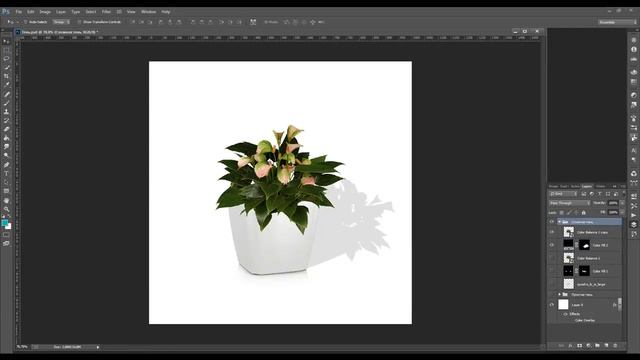This screenshot has height=360, width=640.
Task: Add new adjustment layer icon
Action: tap(588, 346)
